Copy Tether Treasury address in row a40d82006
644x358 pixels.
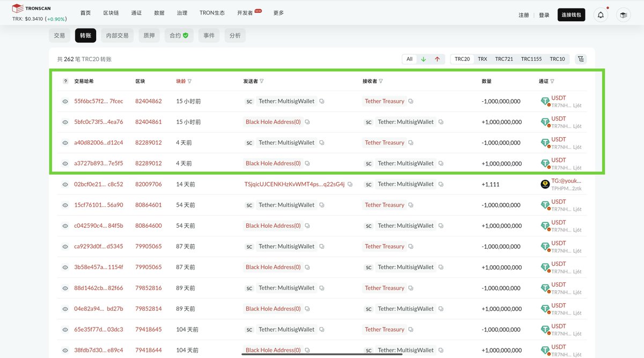coord(411,143)
